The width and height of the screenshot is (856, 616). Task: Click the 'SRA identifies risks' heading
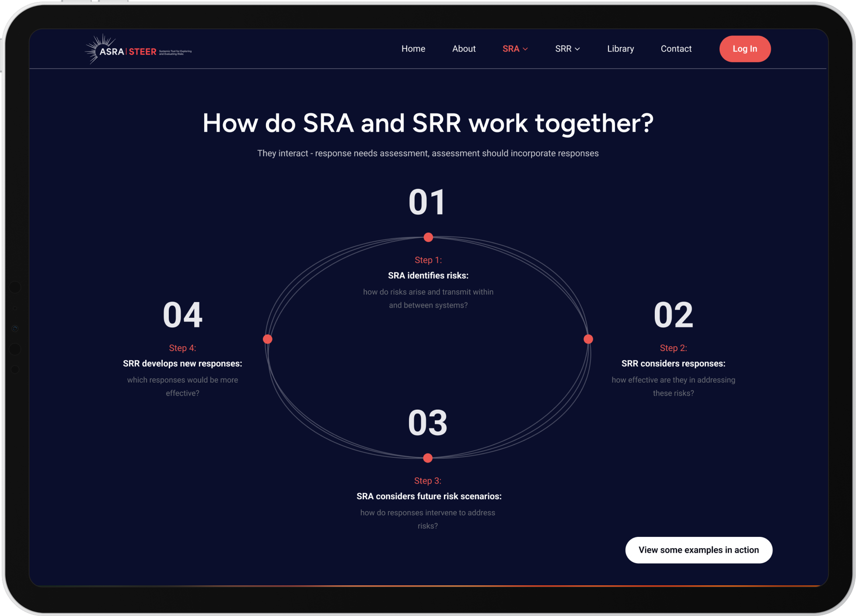click(428, 275)
